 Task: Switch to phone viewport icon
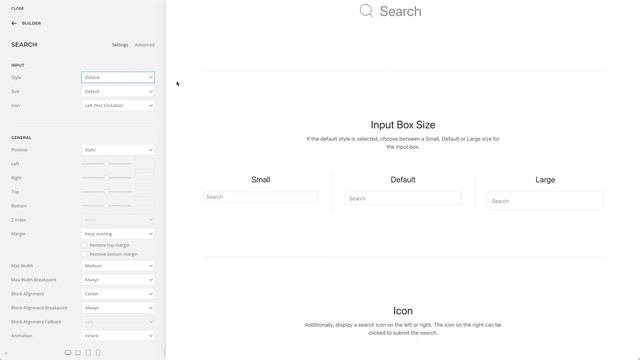click(98, 353)
